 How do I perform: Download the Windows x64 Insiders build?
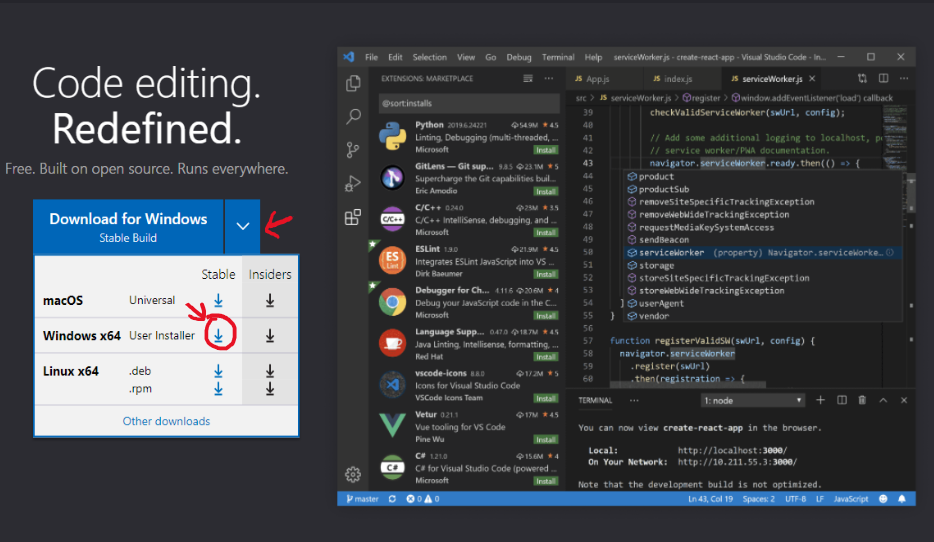coord(270,336)
